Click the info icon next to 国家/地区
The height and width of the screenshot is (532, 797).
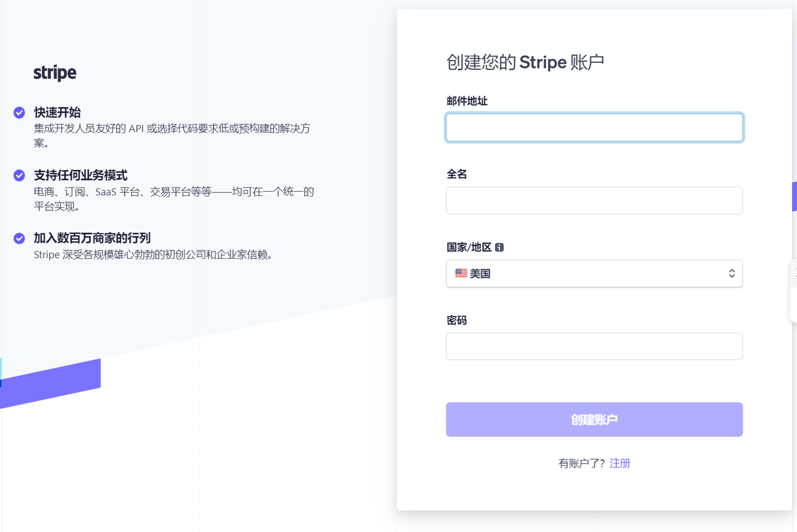click(x=499, y=247)
